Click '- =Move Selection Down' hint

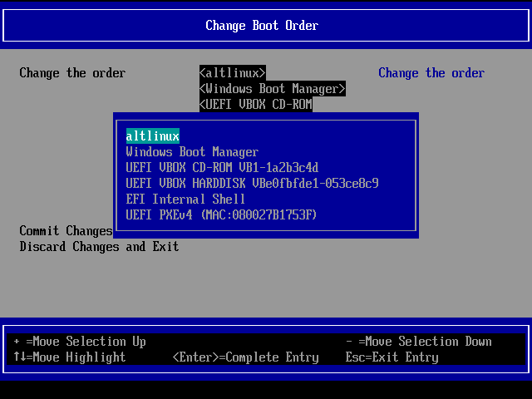(x=419, y=342)
